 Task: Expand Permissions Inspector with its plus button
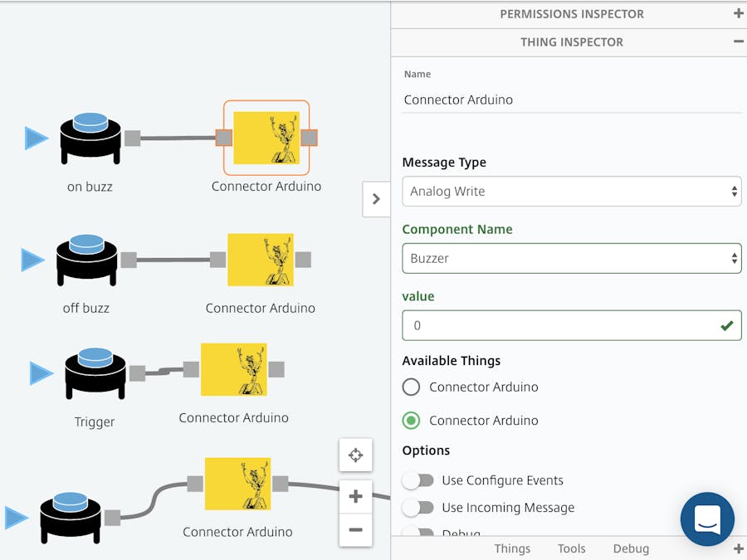(738, 13)
